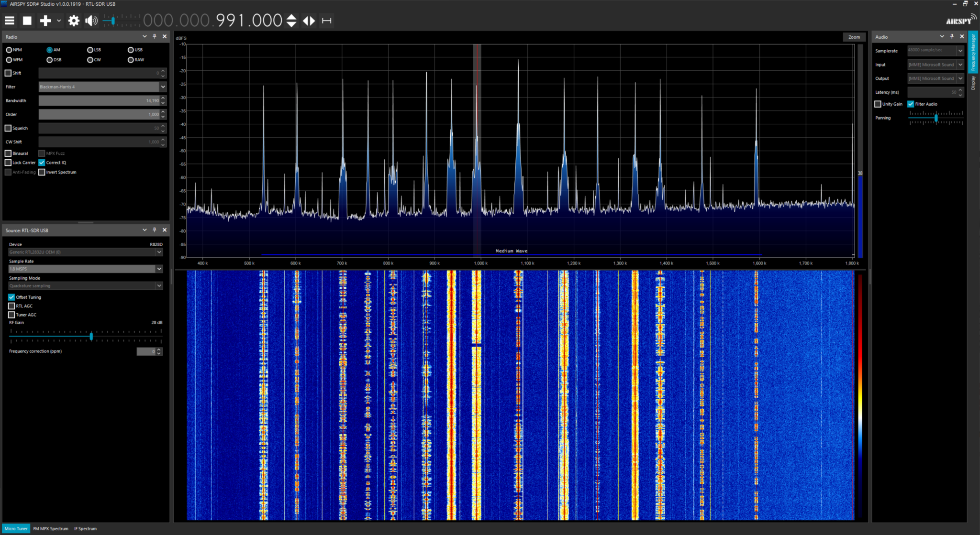Open the audio Output device dropdown
The height and width of the screenshot is (535, 980).
tap(961, 78)
